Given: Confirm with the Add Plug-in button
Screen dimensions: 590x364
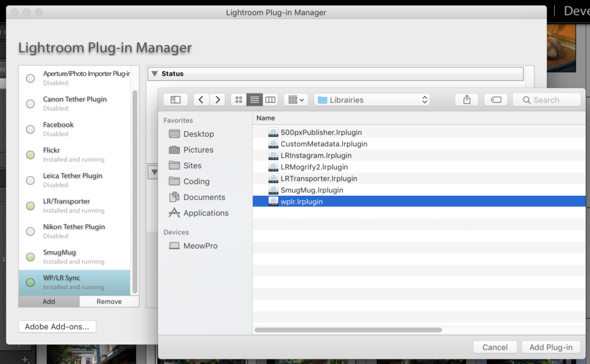Looking at the screenshot, I should click(551, 347).
